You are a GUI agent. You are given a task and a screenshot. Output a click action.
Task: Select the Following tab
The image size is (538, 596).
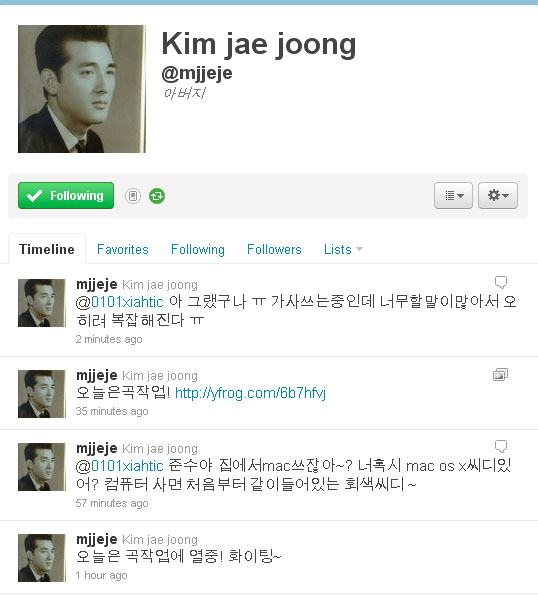tap(198, 249)
